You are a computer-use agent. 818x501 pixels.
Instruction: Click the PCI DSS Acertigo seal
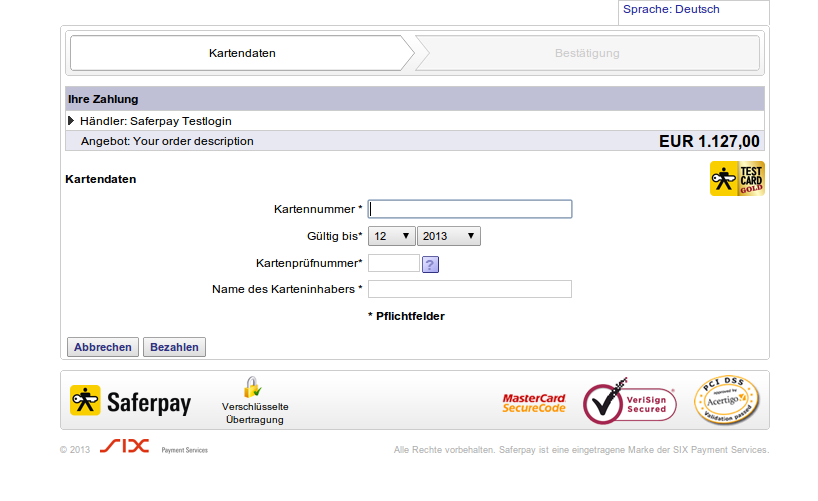click(726, 402)
